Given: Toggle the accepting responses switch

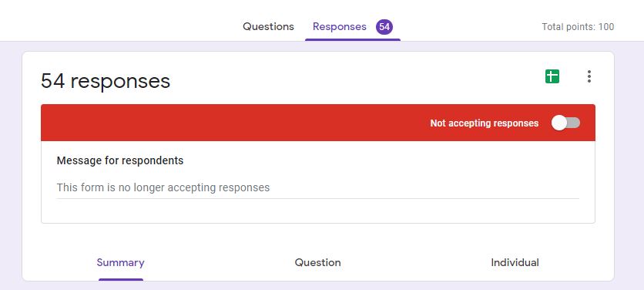Looking at the screenshot, I should (x=565, y=123).
